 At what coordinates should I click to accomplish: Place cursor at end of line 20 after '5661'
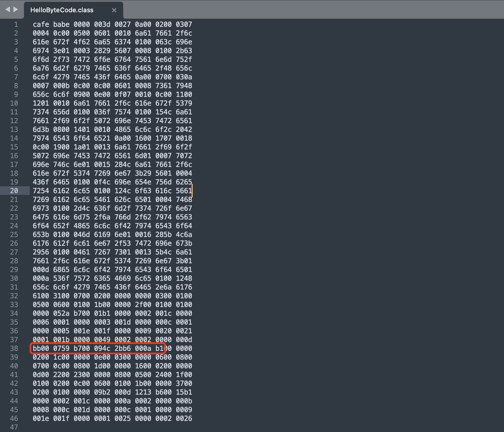point(192,191)
